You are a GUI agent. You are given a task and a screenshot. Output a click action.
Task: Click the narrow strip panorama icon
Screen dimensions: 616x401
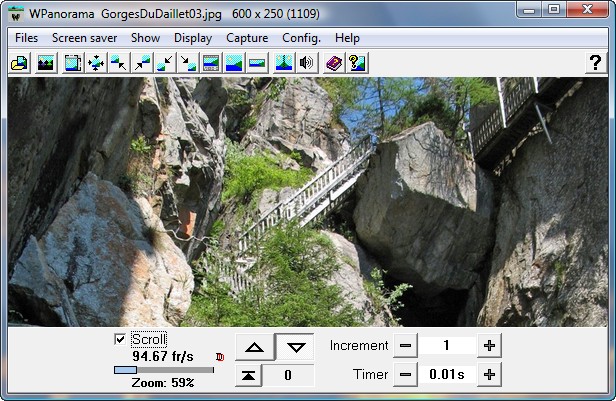coord(257,63)
